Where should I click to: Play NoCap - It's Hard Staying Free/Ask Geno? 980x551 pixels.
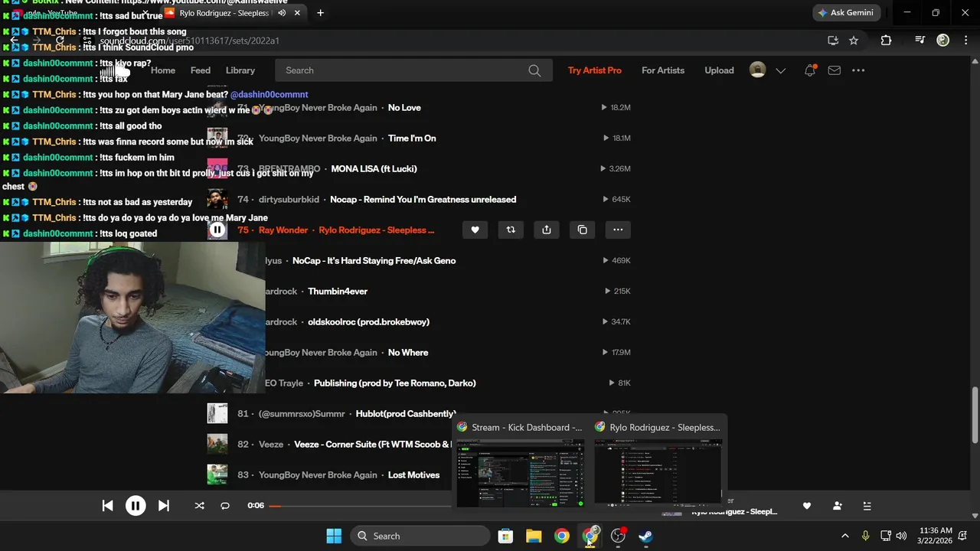coord(374,261)
